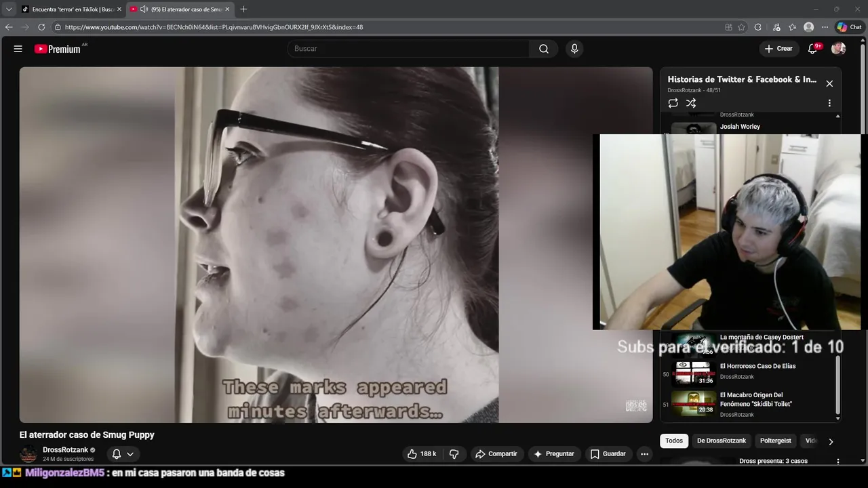The width and height of the screenshot is (868, 488).
Task: Click the Preguntar button
Action: [554, 454]
